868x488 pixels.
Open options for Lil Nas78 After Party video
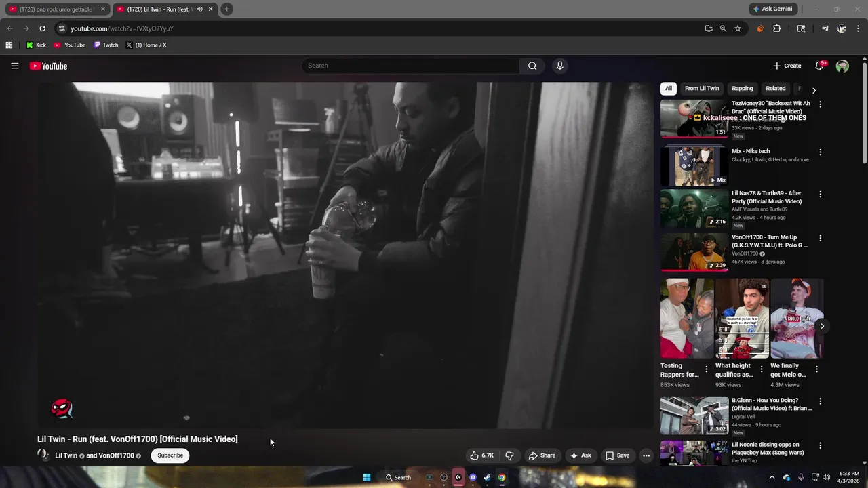click(820, 195)
